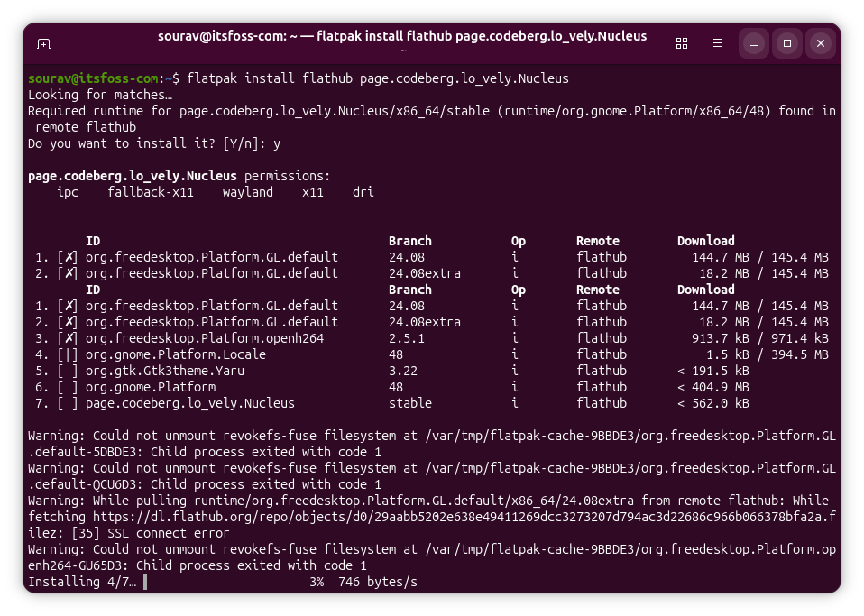Click the "Do you want to install it?" prompt line

tap(153, 143)
